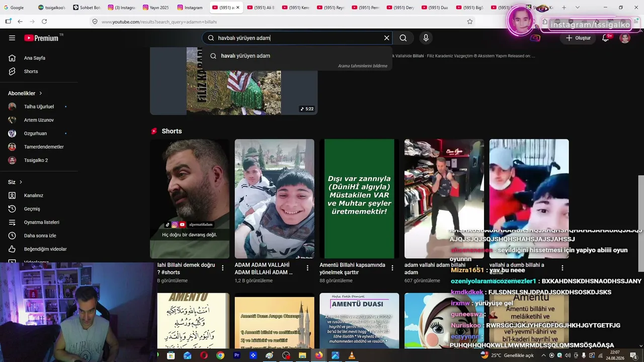This screenshot has height=362, width=644.
Task: Open the 'AMENTÜ DUASI' video thumbnail
Action: click(x=359, y=321)
